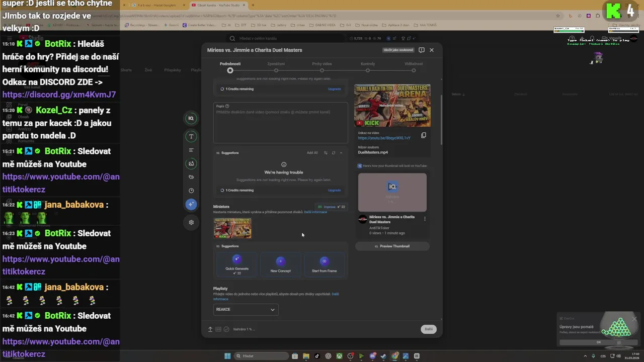This screenshot has width=644, height=362.
Task: Go to the Zpeněžení step
Action: pyautogui.click(x=276, y=67)
